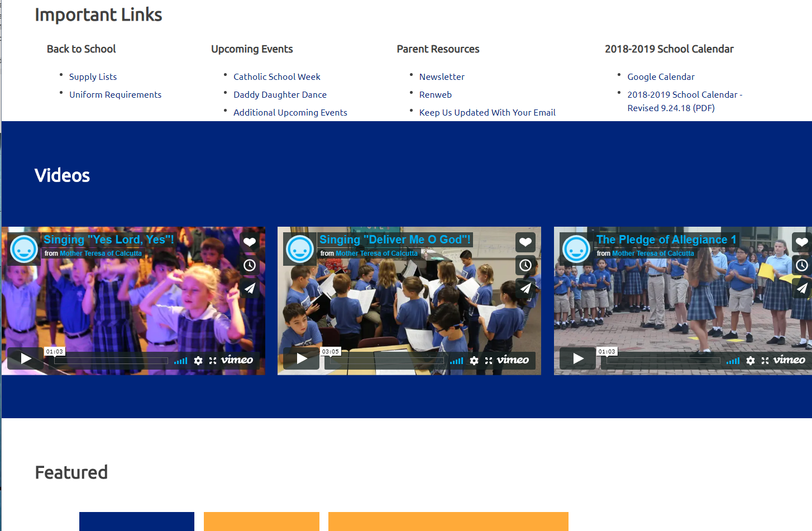Share the "Deliver Me O God" video
812x531 pixels.
(525, 288)
